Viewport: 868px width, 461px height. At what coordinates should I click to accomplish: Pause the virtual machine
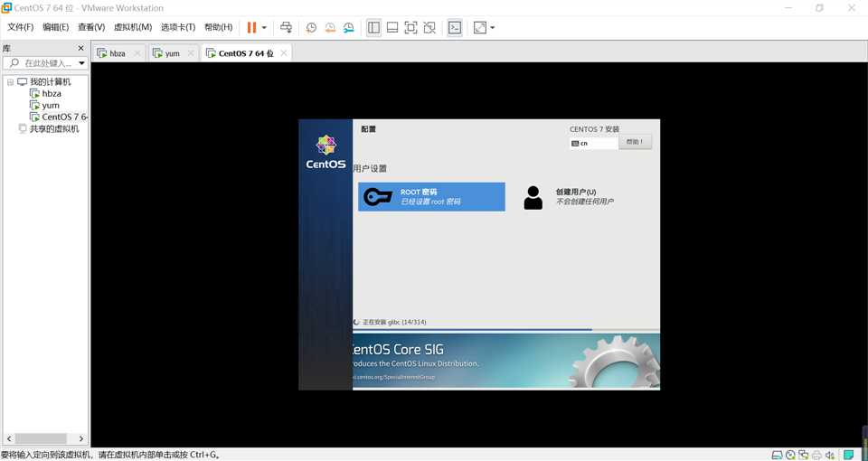251,27
